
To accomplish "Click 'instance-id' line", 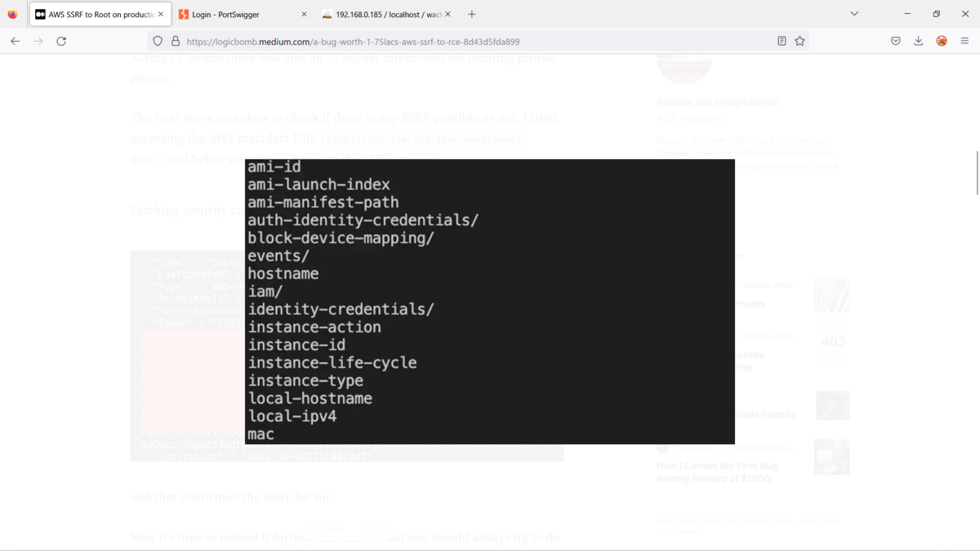I will [x=296, y=345].
